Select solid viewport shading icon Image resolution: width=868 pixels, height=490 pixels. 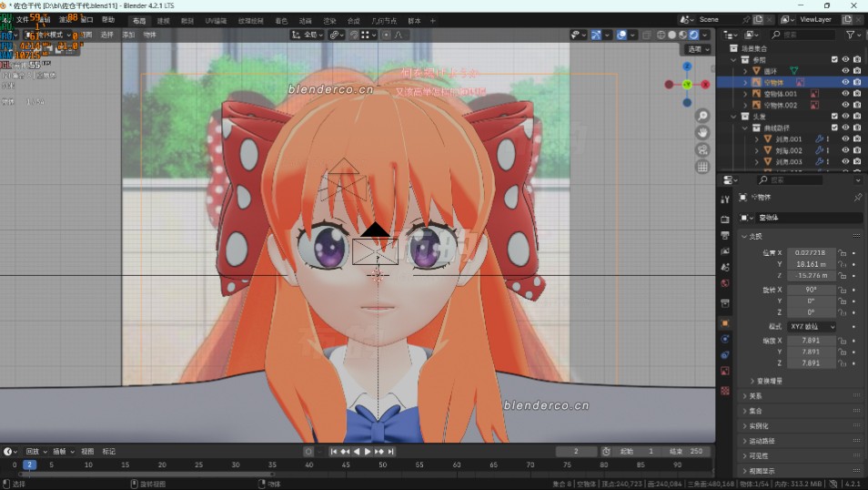click(x=672, y=35)
